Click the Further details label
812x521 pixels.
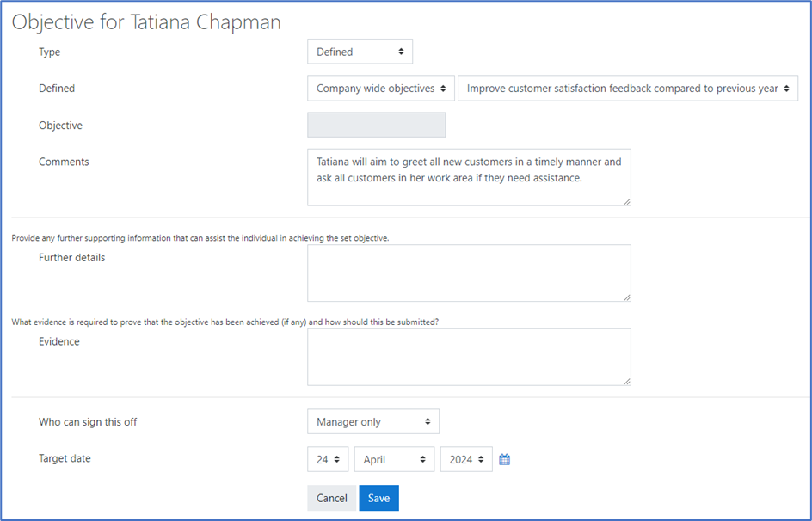pos(71,258)
